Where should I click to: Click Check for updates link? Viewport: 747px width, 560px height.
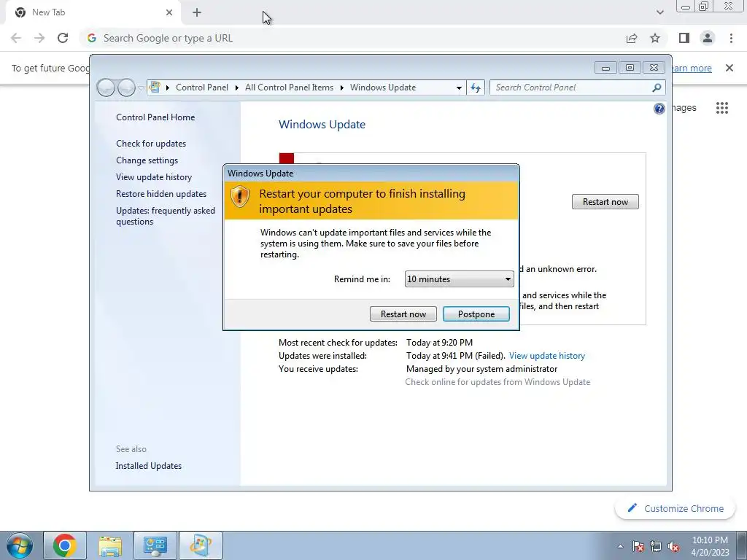coord(151,144)
